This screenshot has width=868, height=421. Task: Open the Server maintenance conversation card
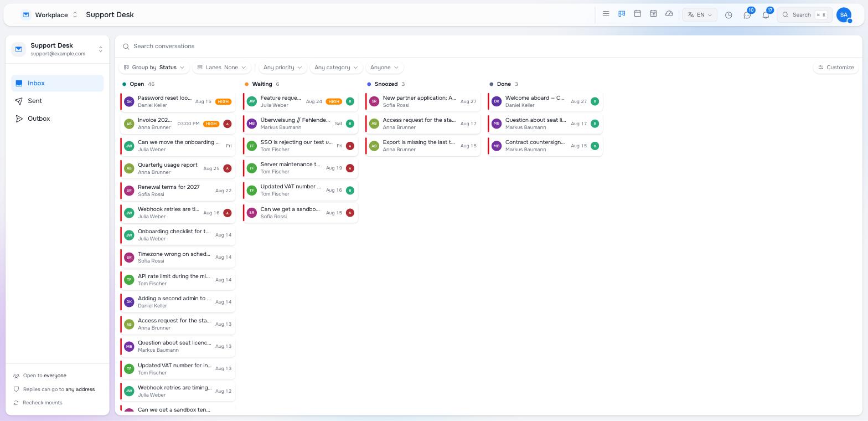301,168
